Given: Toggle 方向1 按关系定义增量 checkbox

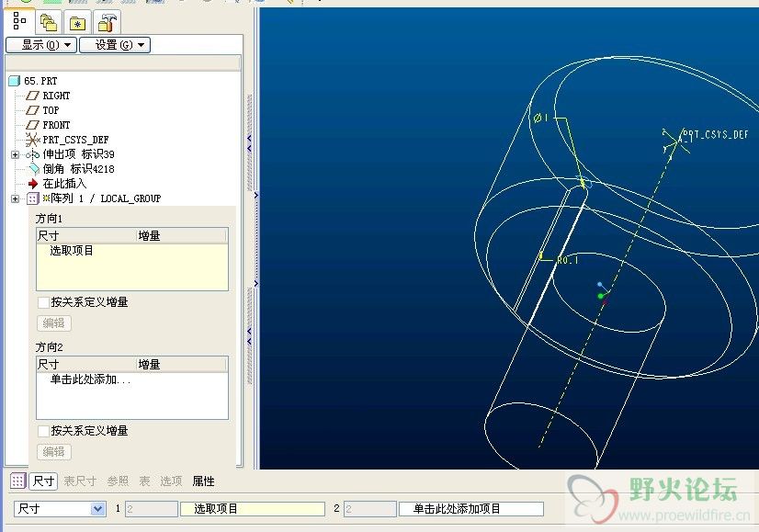Looking at the screenshot, I should [x=43, y=302].
